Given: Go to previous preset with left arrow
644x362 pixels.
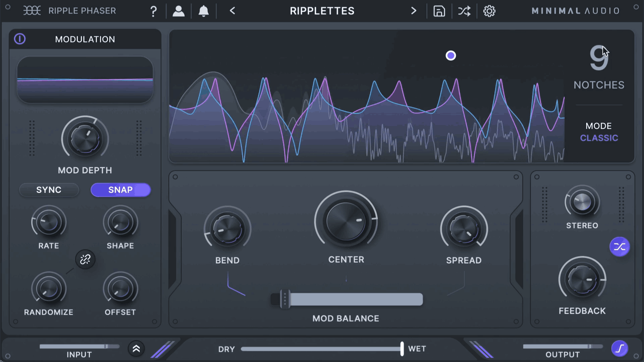Looking at the screenshot, I should 232,11.
